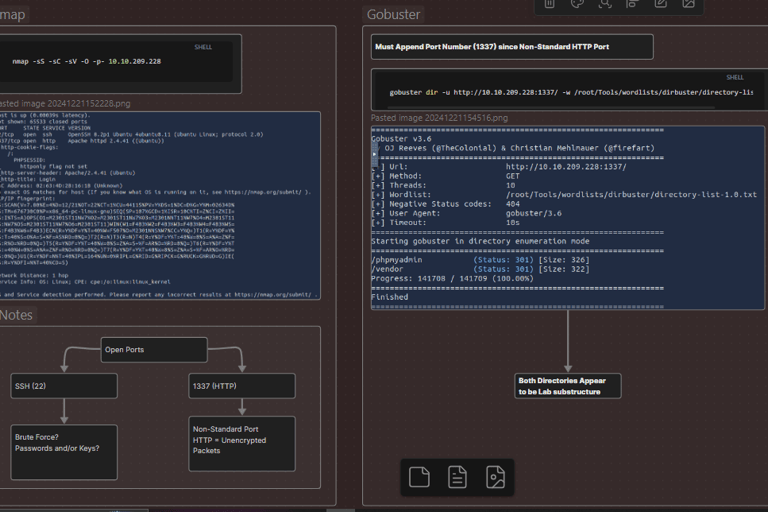Select the Non-Standard Port HTTP card
The height and width of the screenshot is (512, 768).
click(x=241, y=443)
